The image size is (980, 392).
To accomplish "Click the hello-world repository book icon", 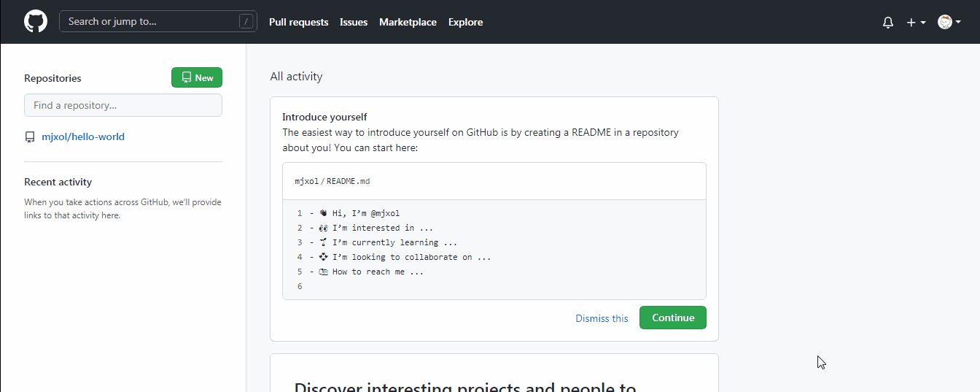I will pyautogui.click(x=30, y=137).
